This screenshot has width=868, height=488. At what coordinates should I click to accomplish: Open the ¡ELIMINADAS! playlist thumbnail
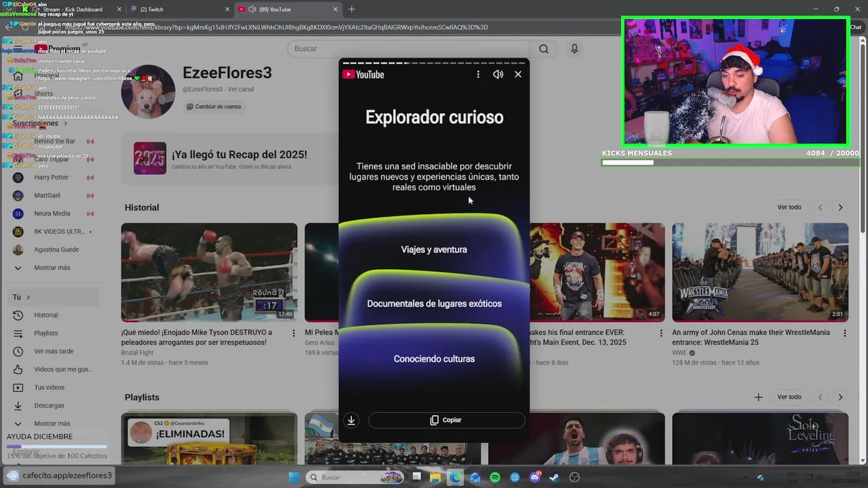tap(209, 439)
